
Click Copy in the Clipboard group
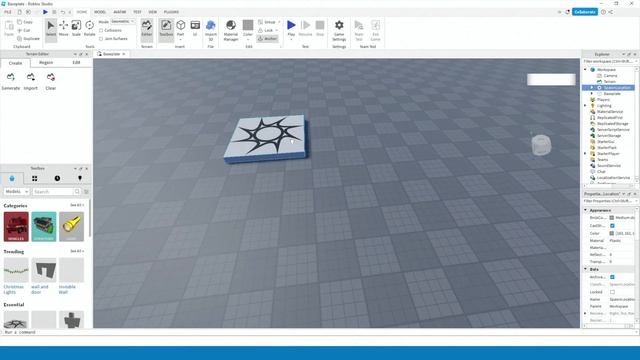point(25,22)
